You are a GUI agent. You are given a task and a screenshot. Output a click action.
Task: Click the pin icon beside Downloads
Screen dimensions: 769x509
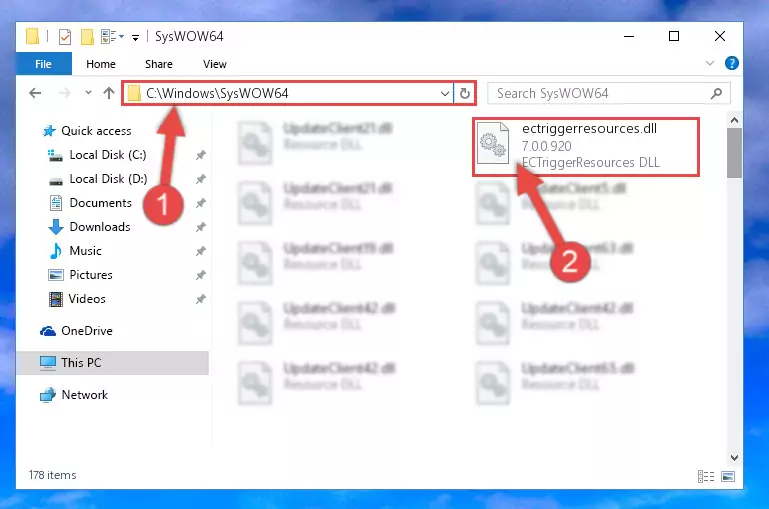(x=201, y=228)
